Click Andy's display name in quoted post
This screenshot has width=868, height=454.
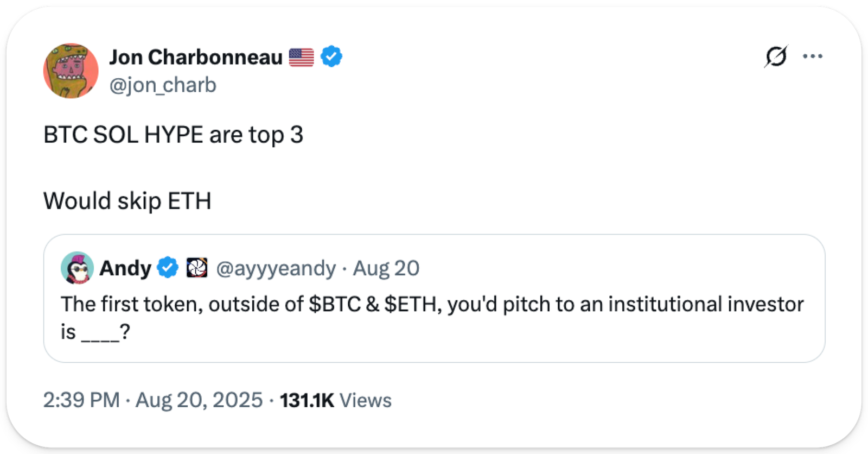click(125, 268)
